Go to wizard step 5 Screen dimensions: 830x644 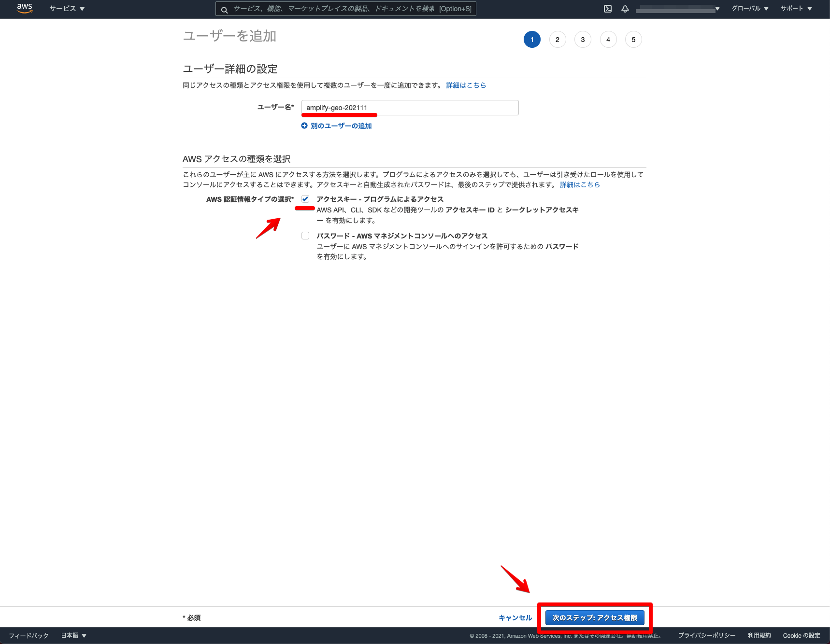tap(633, 40)
